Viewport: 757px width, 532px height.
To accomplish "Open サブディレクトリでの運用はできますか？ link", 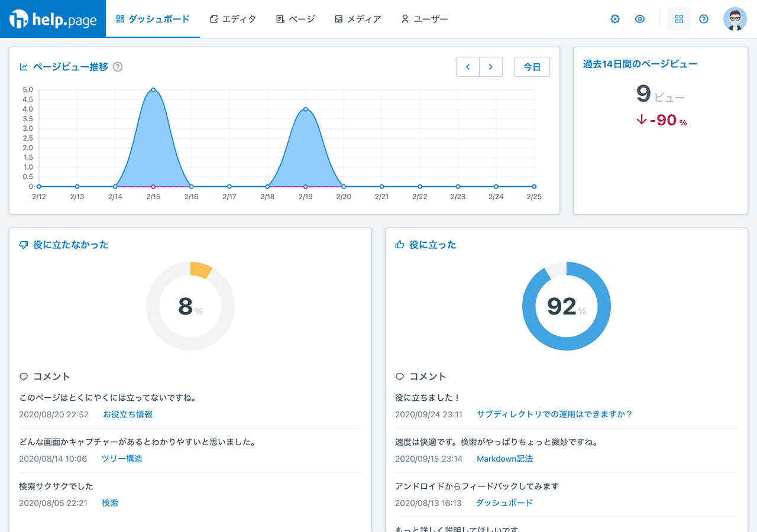I will 555,414.
